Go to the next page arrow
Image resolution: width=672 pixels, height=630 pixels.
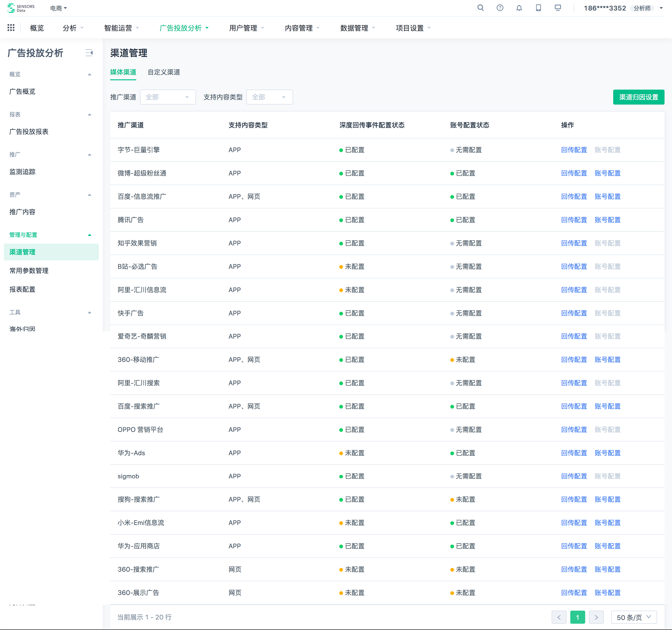(596, 617)
